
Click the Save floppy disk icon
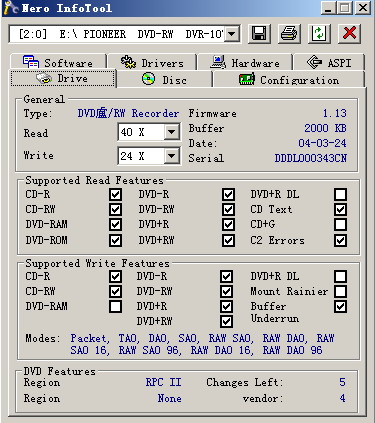pos(259,33)
